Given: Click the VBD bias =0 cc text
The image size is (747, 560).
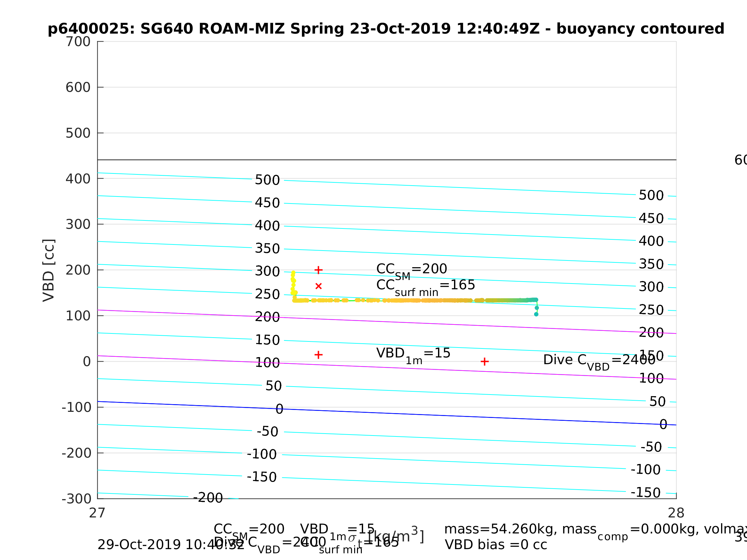Looking at the screenshot, I should [x=496, y=545].
